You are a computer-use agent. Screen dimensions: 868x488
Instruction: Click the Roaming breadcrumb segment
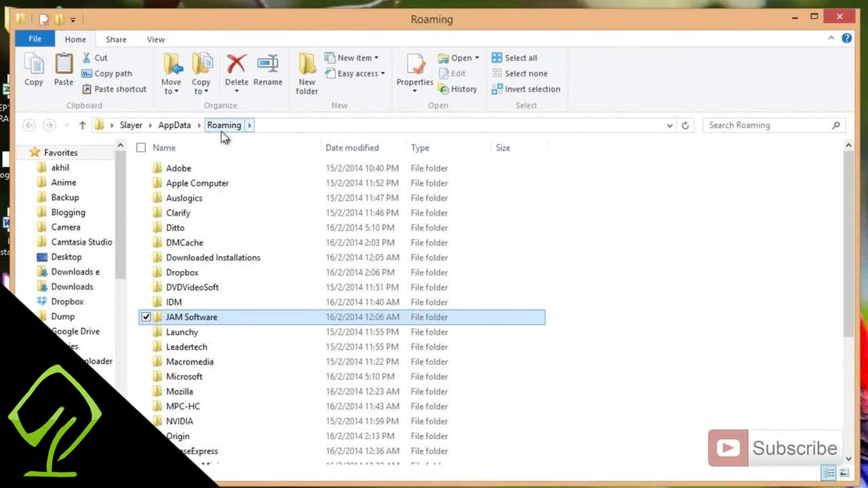click(224, 125)
